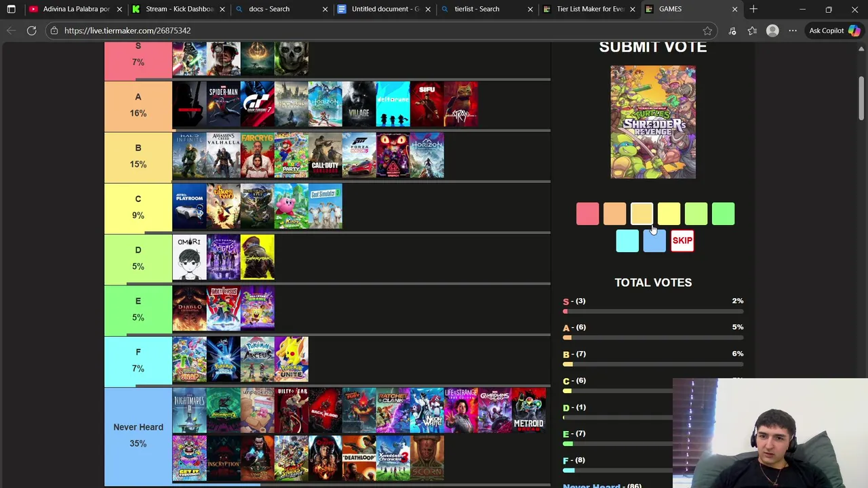Click the B - (7) total votes row
Screen dimensions: 868x488
(653, 357)
